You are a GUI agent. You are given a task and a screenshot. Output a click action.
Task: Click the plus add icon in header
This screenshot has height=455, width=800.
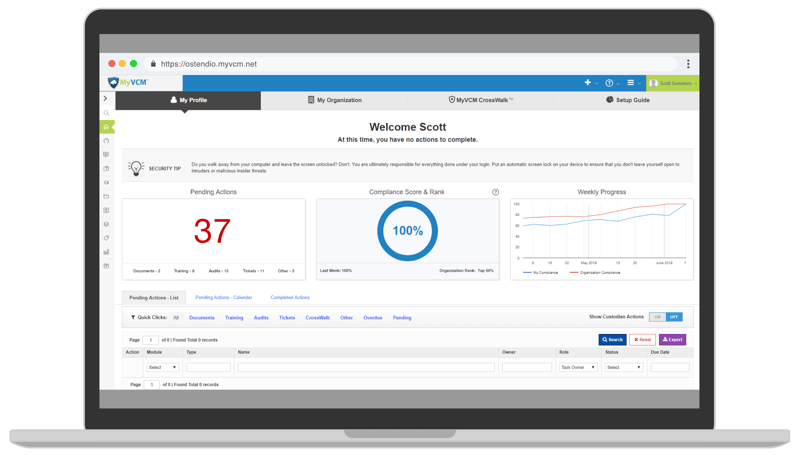tap(587, 82)
